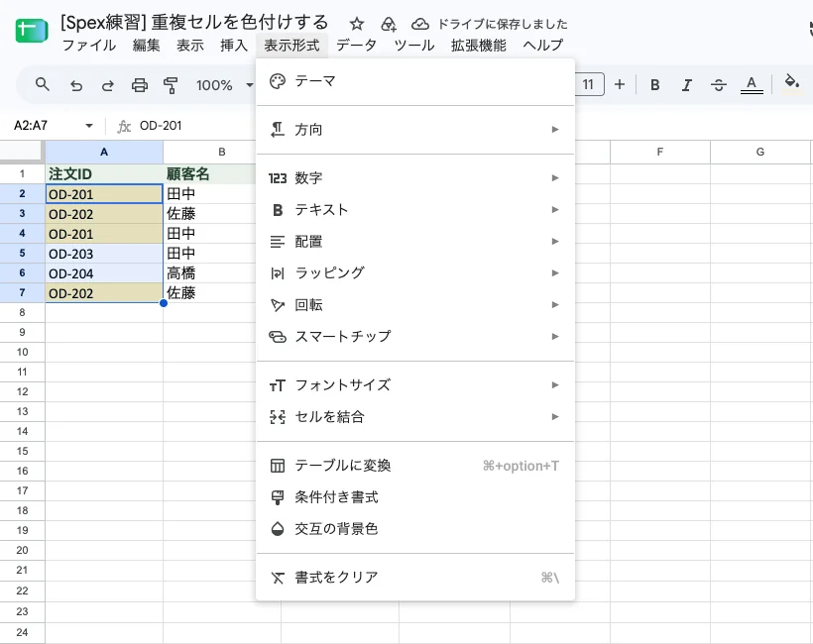Screen dimensions: 813x644
Task: Choose 交互の背景色 alternating colors
Action: point(415,529)
